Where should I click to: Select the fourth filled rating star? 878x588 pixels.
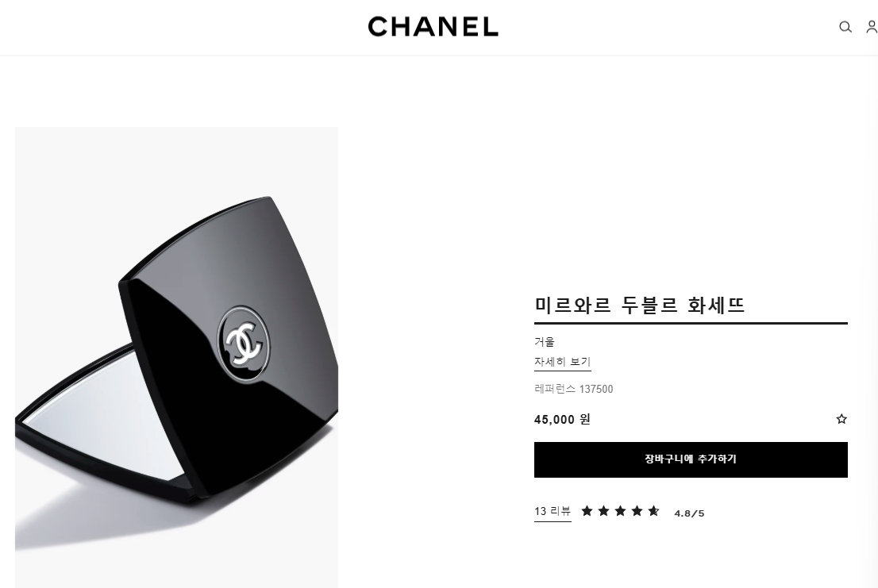pyautogui.click(x=637, y=511)
